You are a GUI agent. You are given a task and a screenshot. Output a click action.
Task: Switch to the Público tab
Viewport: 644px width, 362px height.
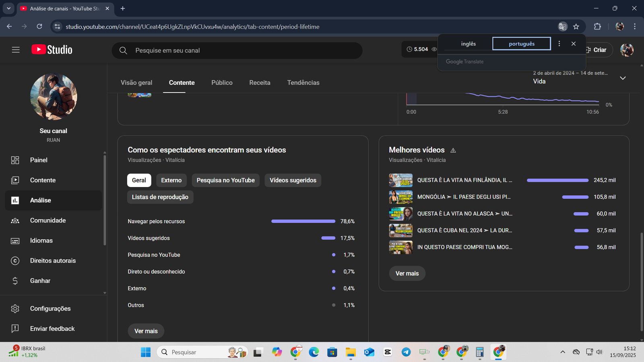pyautogui.click(x=222, y=82)
